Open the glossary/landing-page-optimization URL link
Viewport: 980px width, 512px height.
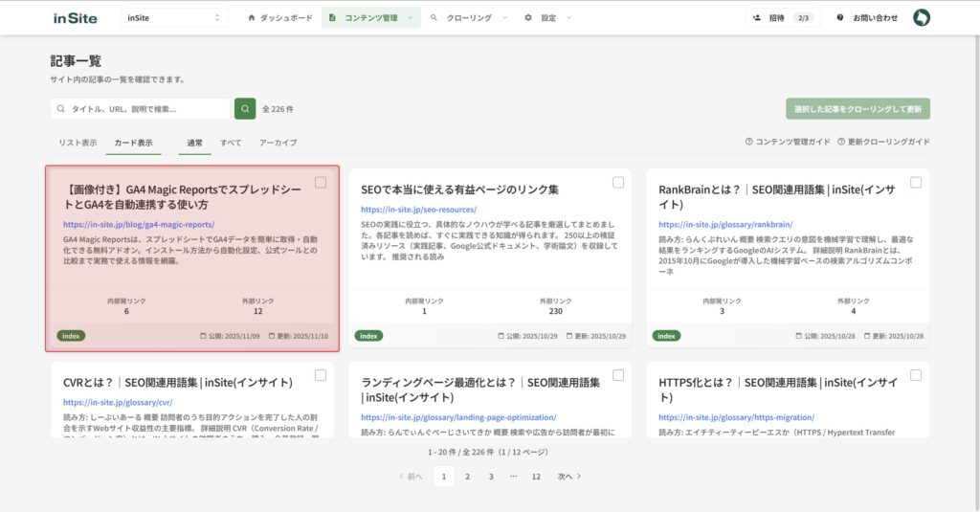click(458, 417)
